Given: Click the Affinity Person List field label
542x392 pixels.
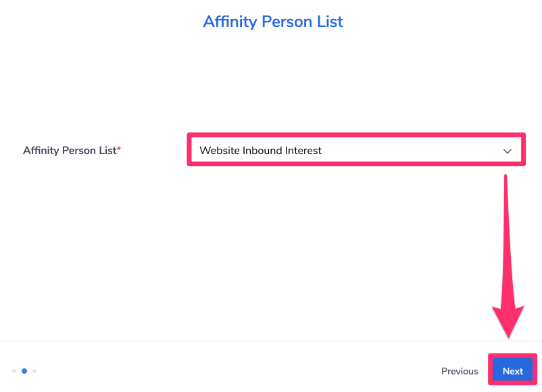Looking at the screenshot, I should pyautogui.click(x=67, y=151).
